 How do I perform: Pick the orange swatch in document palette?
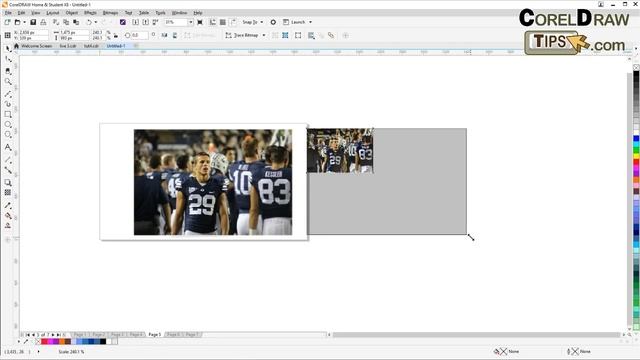tap(62, 342)
